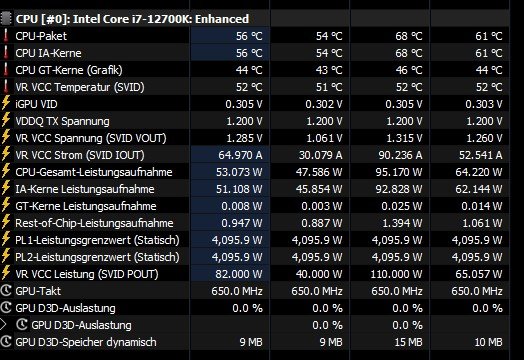Click lightning icon beside PL1-Leistungsgrenzwert

6,240
